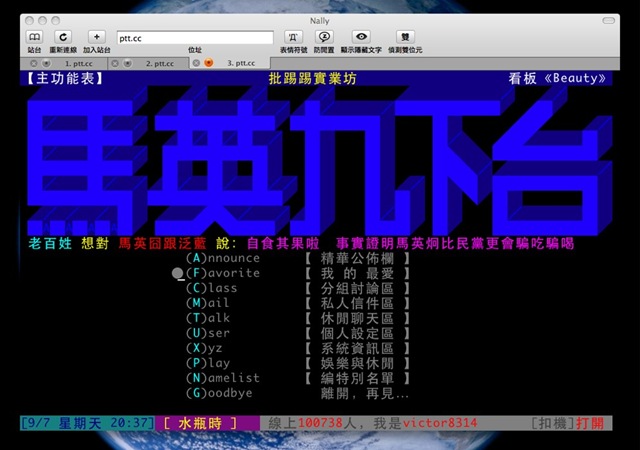Click the 【主功能表】 header text
The height and width of the screenshot is (450, 640).
pyautogui.click(x=65, y=78)
